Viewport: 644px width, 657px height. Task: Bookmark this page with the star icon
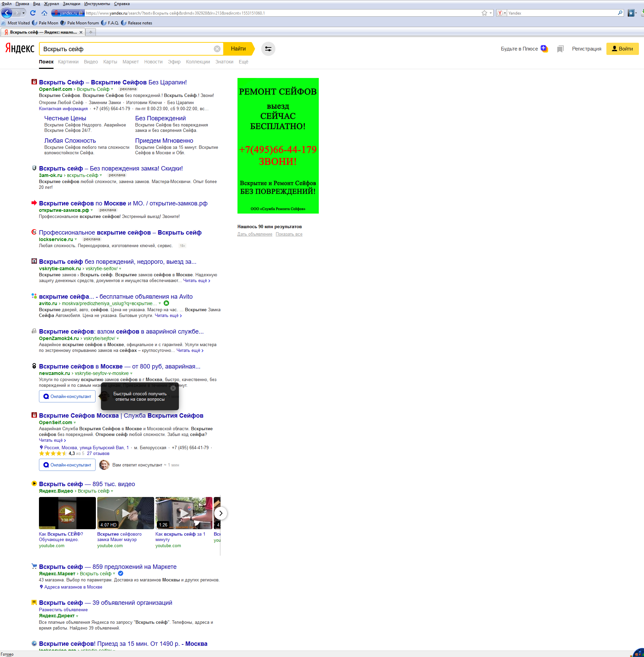click(484, 13)
